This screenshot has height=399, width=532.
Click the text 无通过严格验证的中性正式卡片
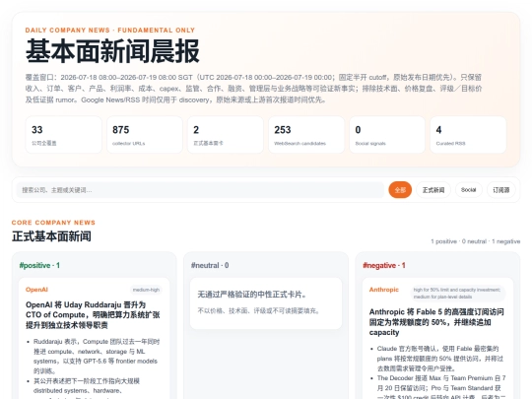pos(252,295)
